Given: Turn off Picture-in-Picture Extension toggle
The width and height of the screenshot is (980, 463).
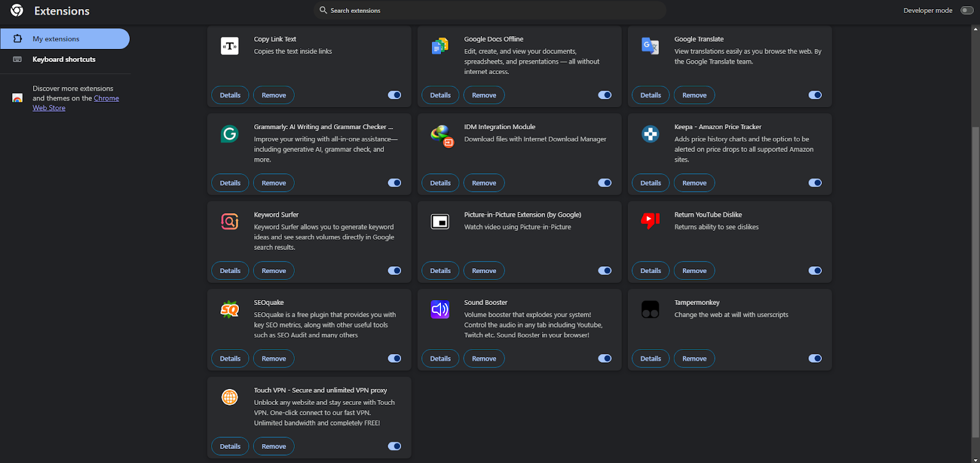Looking at the screenshot, I should click(x=605, y=271).
